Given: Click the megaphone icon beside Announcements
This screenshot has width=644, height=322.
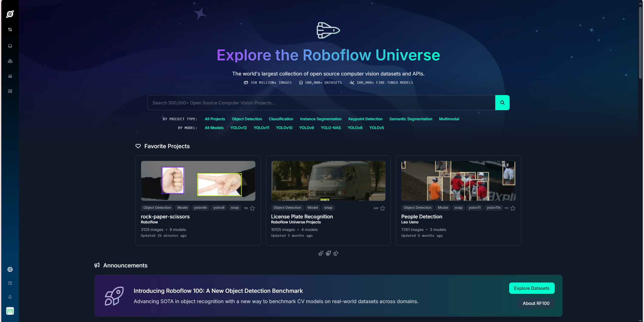Looking at the screenshot, I should pos(97,265).
